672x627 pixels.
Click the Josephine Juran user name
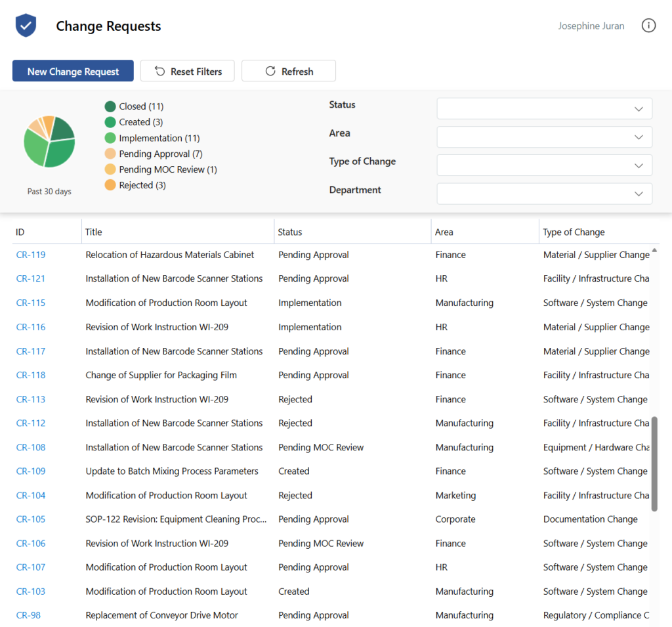[x=591, y=26]
